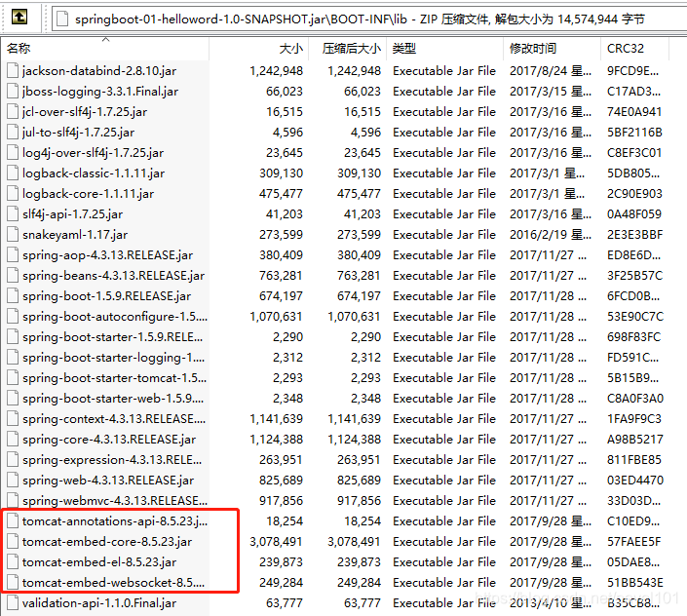Click CRC32 value A98B5217

coord(635,439)
